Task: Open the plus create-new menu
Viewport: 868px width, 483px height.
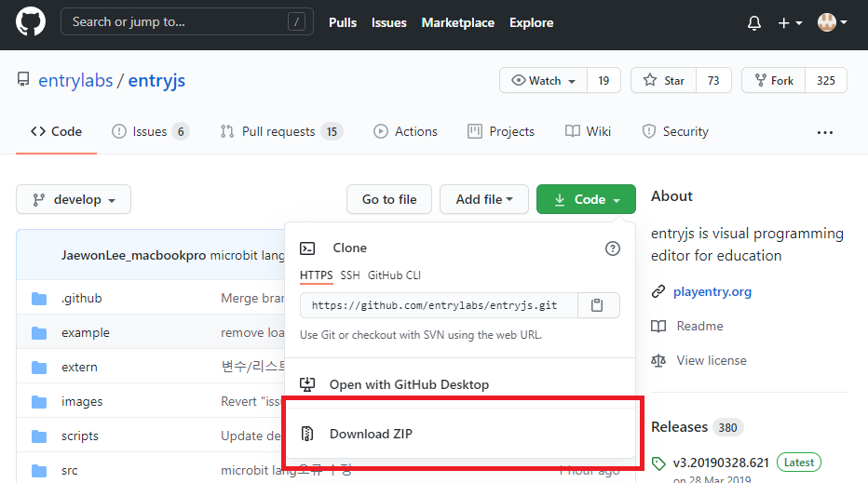Action: [x=790, y=22]
